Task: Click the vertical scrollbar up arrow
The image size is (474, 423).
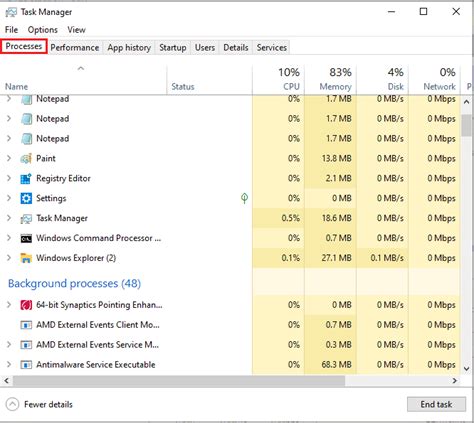Action: (x=467, y=102)
